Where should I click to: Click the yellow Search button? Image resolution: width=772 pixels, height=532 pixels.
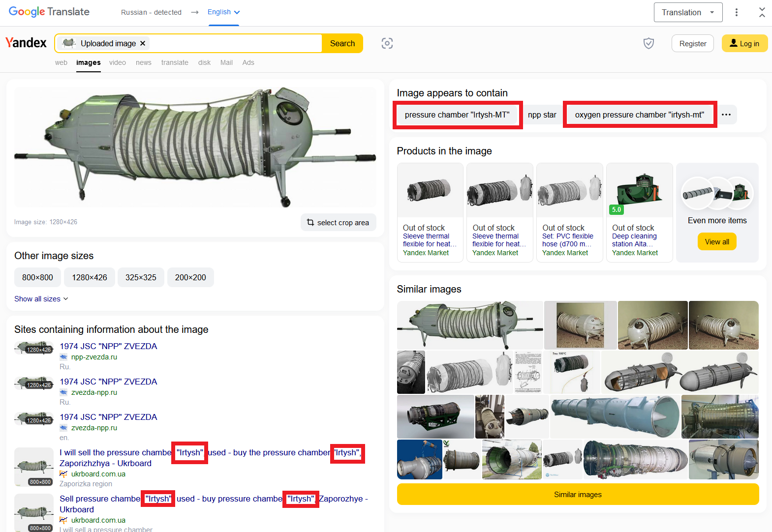342,43
